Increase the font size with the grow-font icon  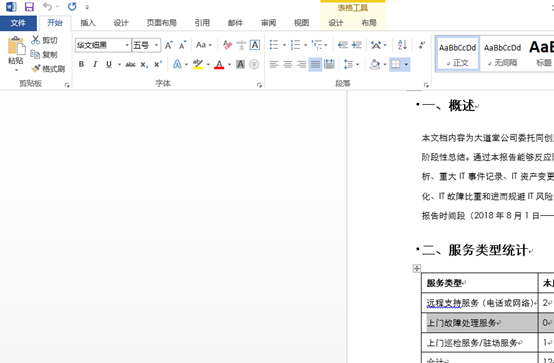click(x=169, y=45)
